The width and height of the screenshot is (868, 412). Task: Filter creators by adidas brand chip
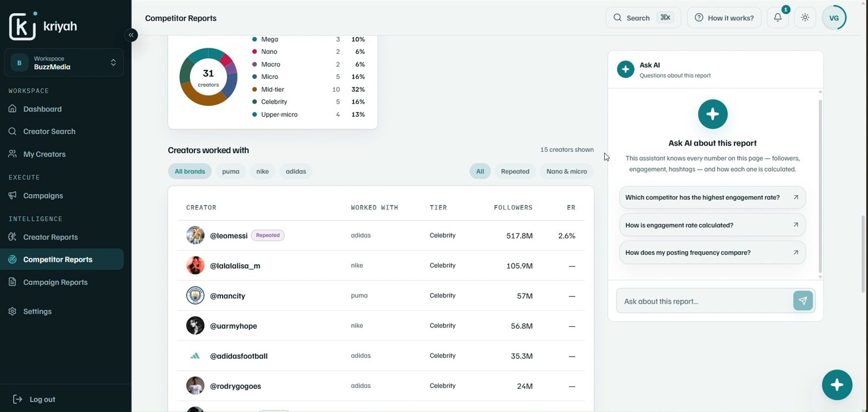(296, 172)
